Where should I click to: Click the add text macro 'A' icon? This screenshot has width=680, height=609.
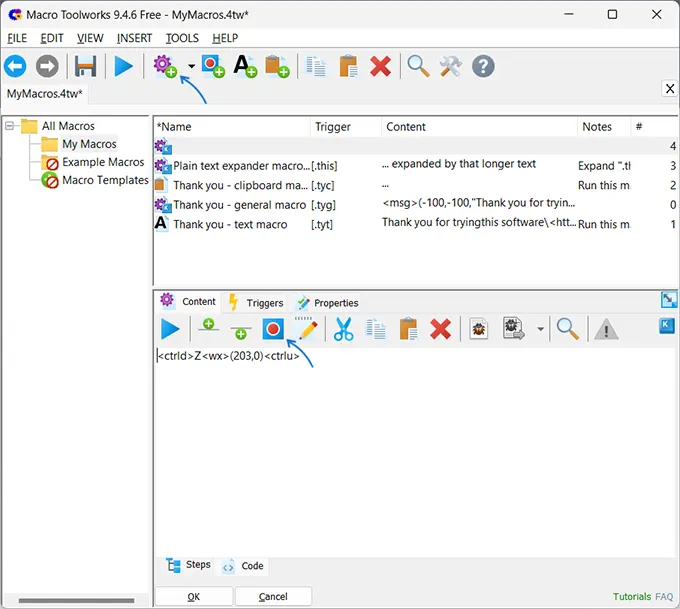click(245, 66)
